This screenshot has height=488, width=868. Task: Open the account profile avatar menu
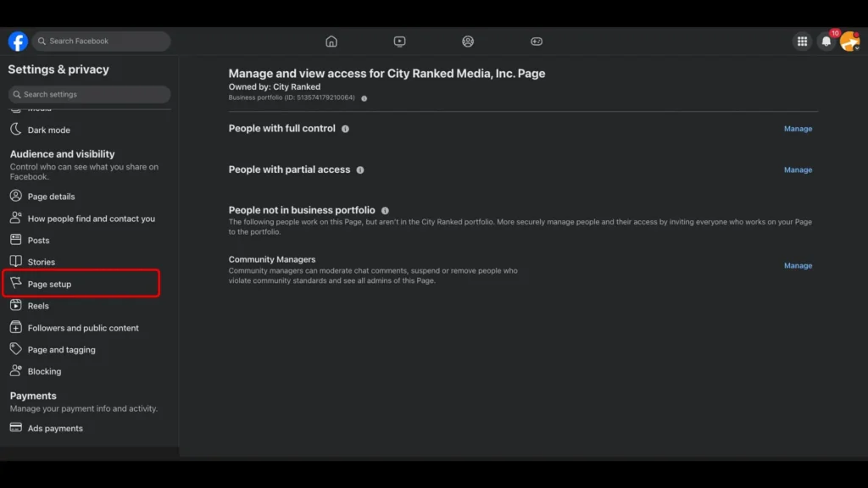tap(849, 42)
